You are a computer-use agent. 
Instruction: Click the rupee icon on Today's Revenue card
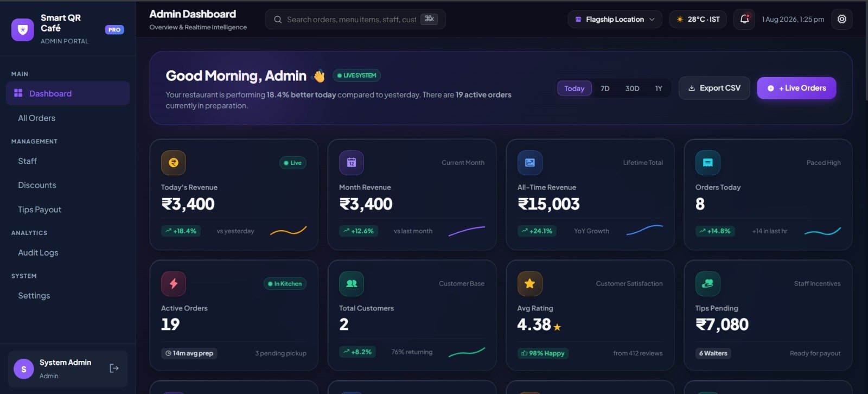(x=174, y=163)
